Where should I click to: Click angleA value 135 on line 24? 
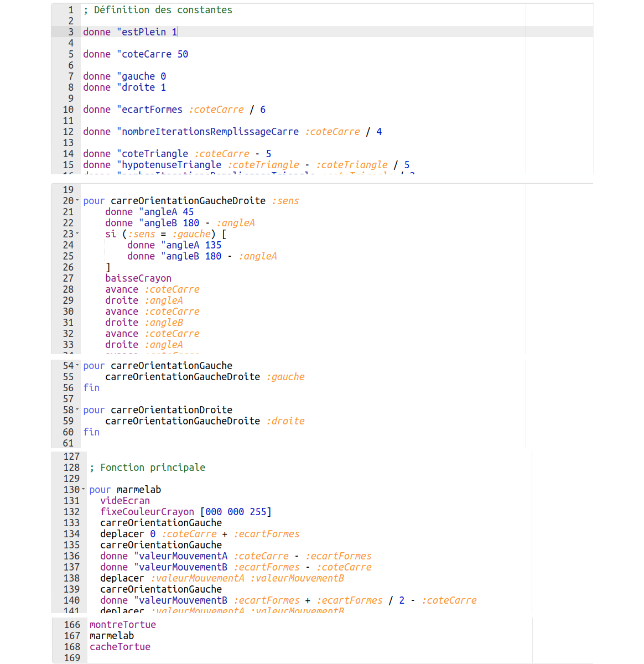213,245
